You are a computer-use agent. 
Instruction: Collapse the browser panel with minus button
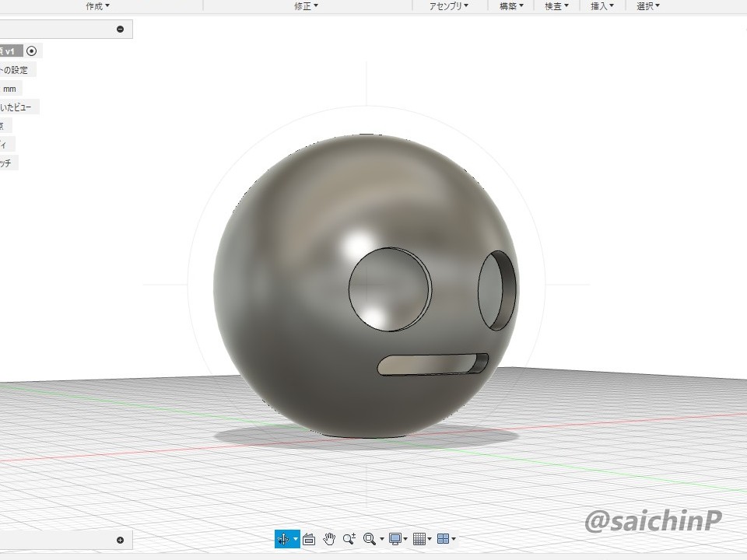120,30
